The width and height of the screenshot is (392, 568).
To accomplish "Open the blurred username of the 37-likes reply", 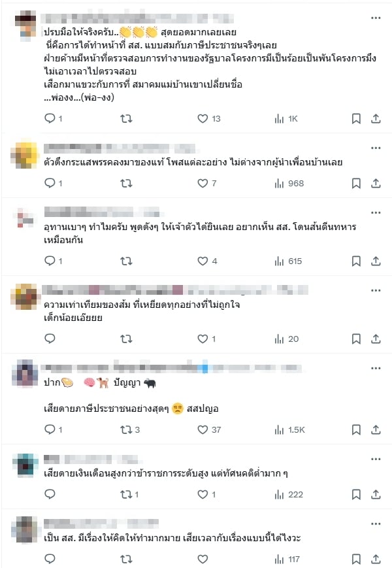I will click(171, 368).
